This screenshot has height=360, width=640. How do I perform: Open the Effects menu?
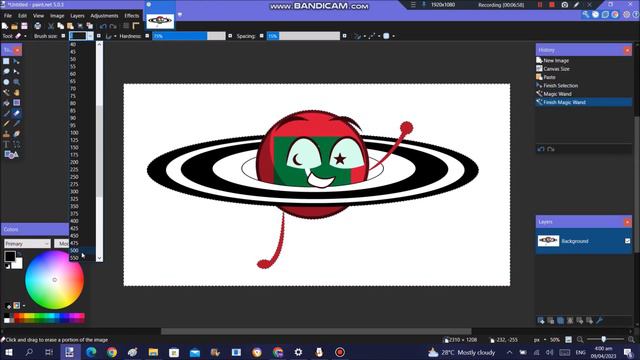point(132,16)
